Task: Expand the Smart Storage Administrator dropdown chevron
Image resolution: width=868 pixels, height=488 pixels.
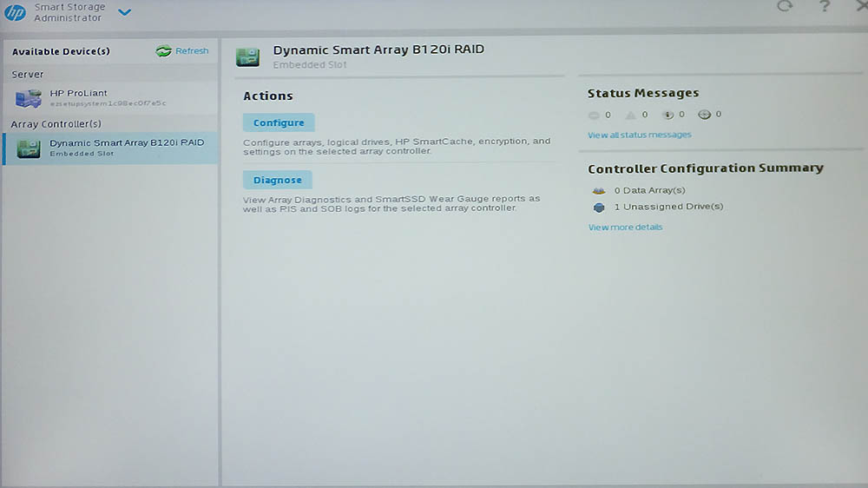Action: 124,11
